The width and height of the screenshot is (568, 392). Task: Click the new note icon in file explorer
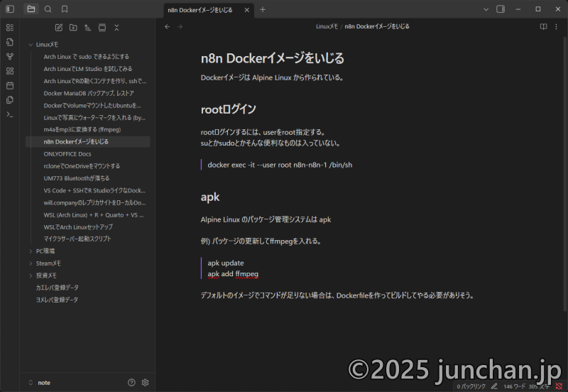(59, 27)
